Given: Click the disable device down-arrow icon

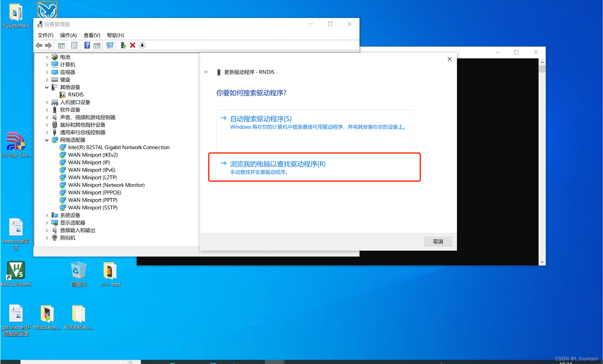Looking at the screenshot, I should (x=142, y=45).
